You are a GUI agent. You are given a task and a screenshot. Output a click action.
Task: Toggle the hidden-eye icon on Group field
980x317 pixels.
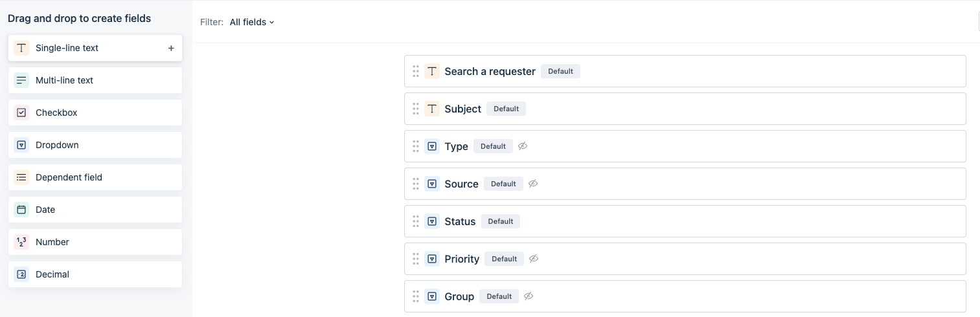click(529, 296)
